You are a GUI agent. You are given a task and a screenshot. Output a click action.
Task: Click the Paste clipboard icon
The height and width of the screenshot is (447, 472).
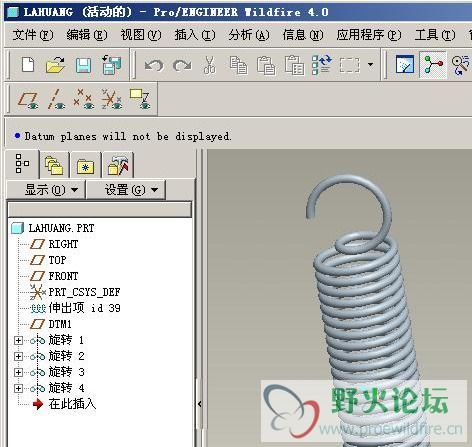tap(266, 65)
